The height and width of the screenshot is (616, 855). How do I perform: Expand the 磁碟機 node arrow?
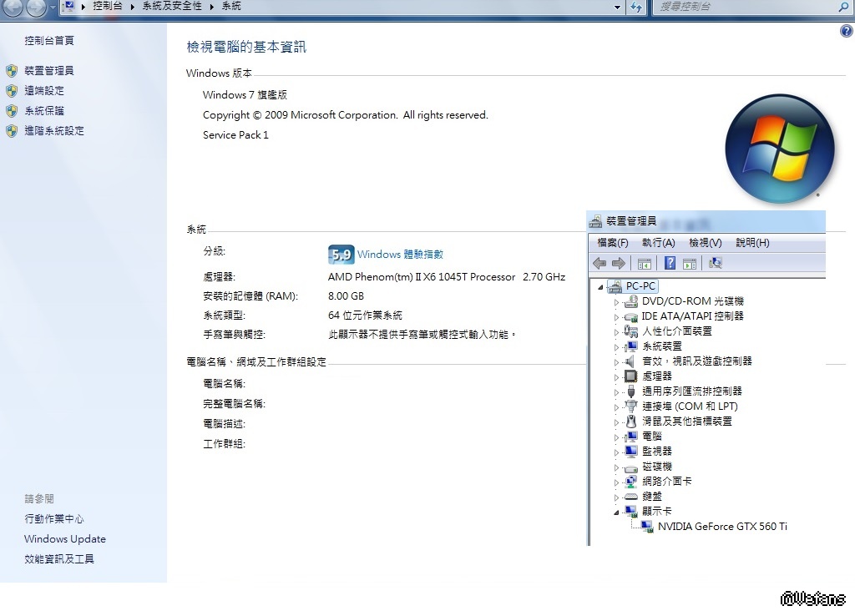pyautogui.click(x=617, y=467)
